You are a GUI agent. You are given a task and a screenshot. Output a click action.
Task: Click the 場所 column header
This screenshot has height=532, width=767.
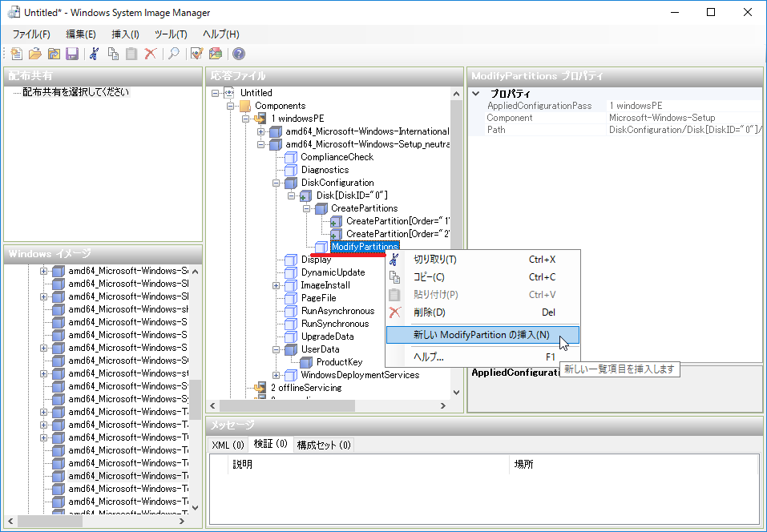click(634, 464)
